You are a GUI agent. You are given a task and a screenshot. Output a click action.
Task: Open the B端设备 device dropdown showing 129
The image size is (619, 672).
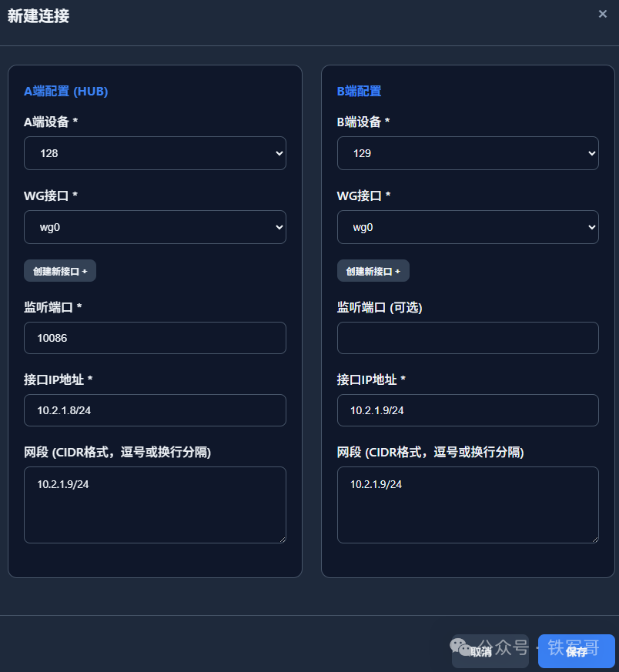tap(467, 153)
